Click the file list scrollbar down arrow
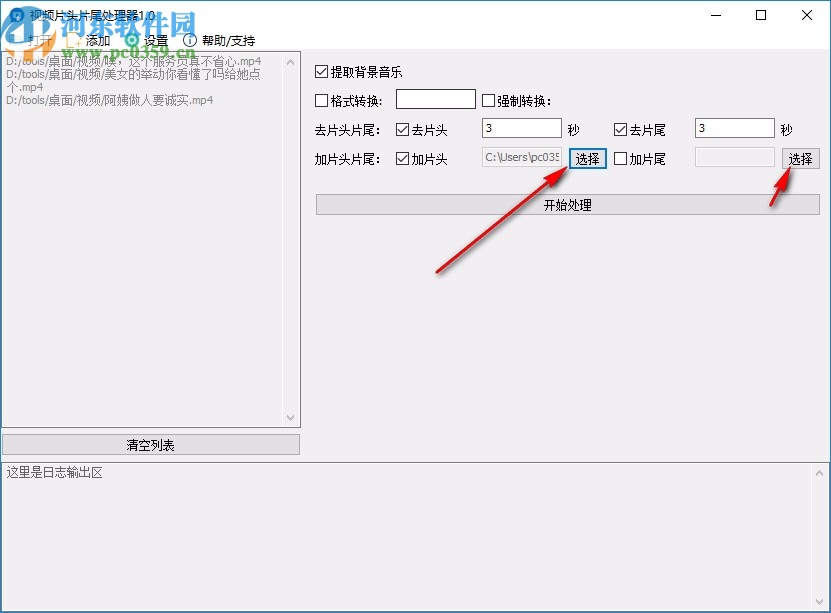The height and width of the screenshot is (613, 831). 292,418
